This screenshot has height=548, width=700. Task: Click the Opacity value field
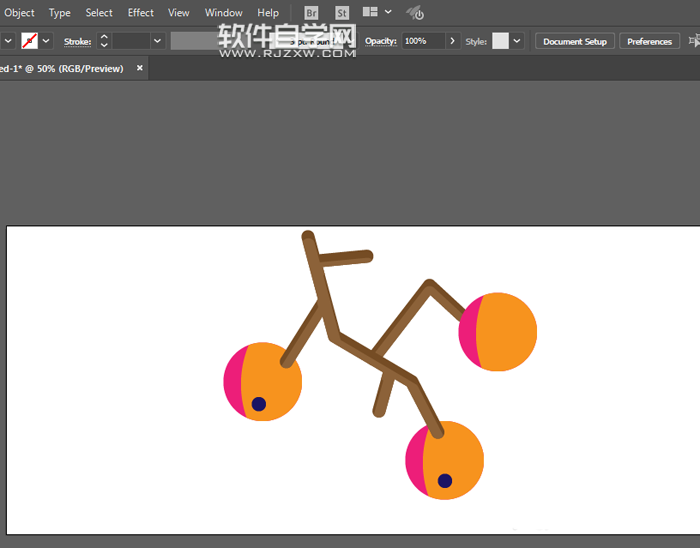tap(422, 41)
